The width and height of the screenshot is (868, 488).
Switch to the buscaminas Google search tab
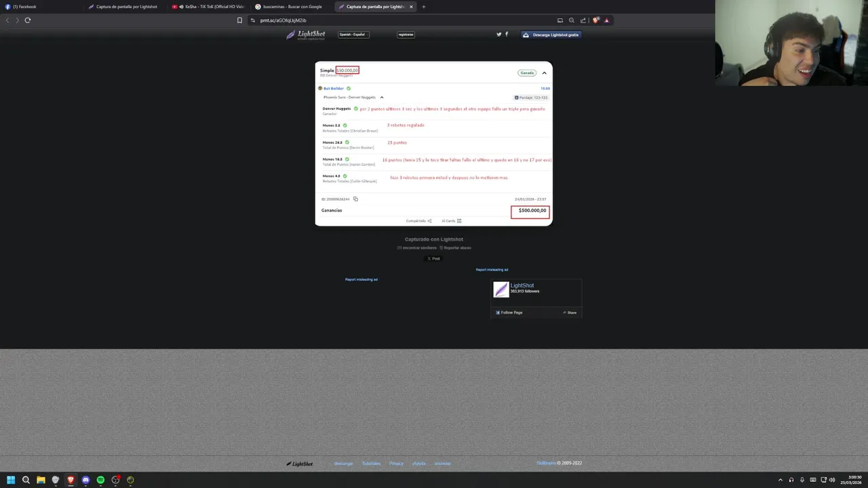point(292,7)
